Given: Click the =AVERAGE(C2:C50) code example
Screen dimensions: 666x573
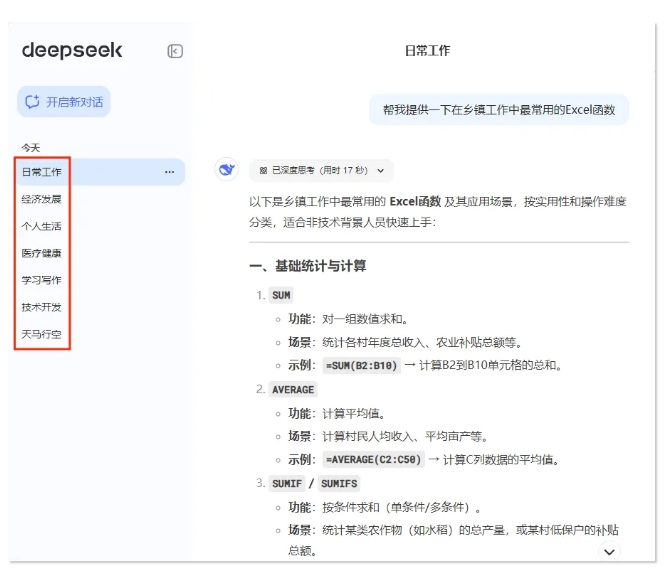Looking at the screenshot, I should (374, 460).
